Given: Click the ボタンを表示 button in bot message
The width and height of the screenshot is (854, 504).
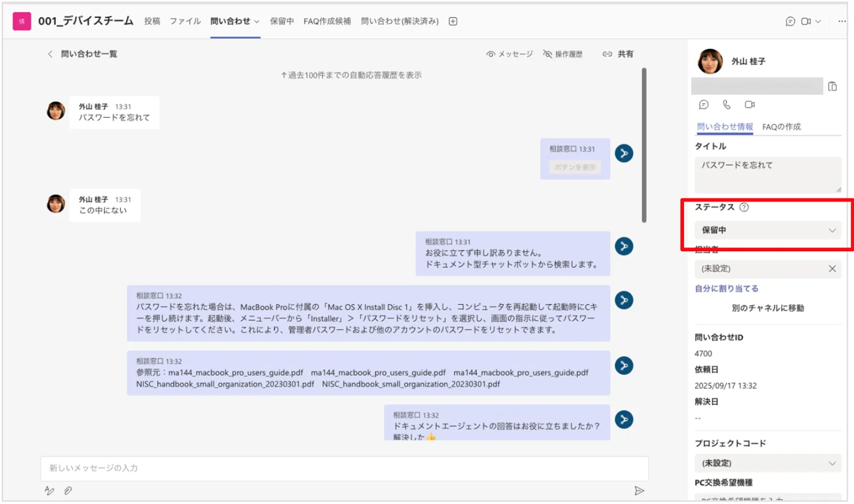Looking at the screenshot, I should click(x=575, y=167).
